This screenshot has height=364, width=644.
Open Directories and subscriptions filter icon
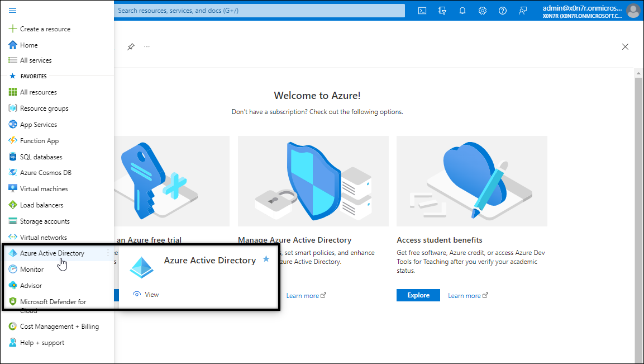[x=442, y=11]
